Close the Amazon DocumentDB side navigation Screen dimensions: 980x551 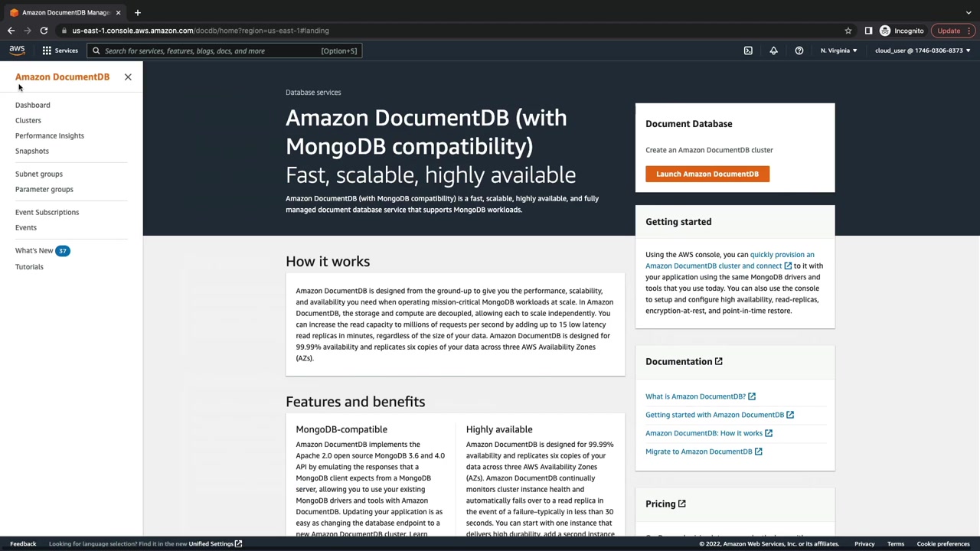coord(128,77)
